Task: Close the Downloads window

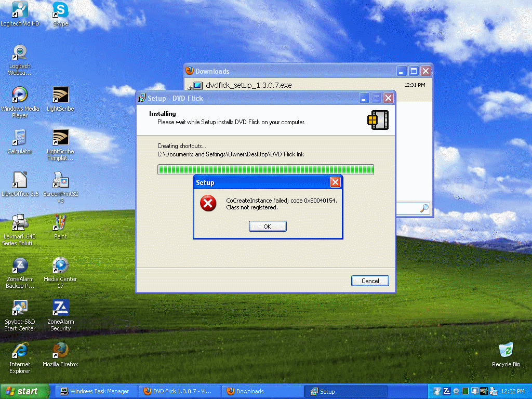Action: click(x=425, y=71)
